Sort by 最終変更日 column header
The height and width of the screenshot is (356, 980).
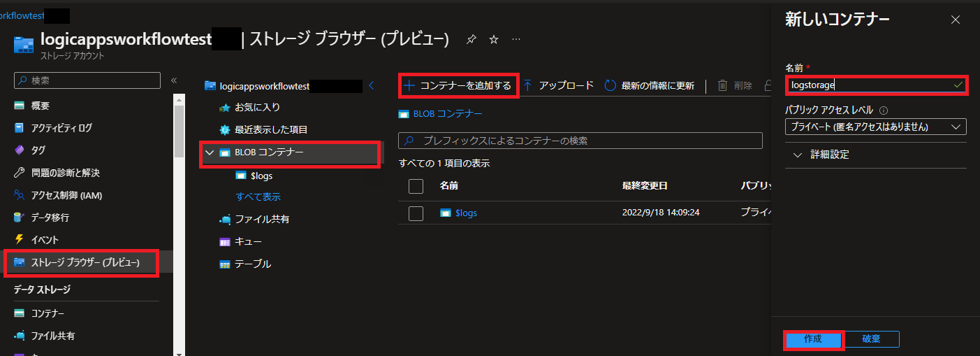click(x=645, y=186)
